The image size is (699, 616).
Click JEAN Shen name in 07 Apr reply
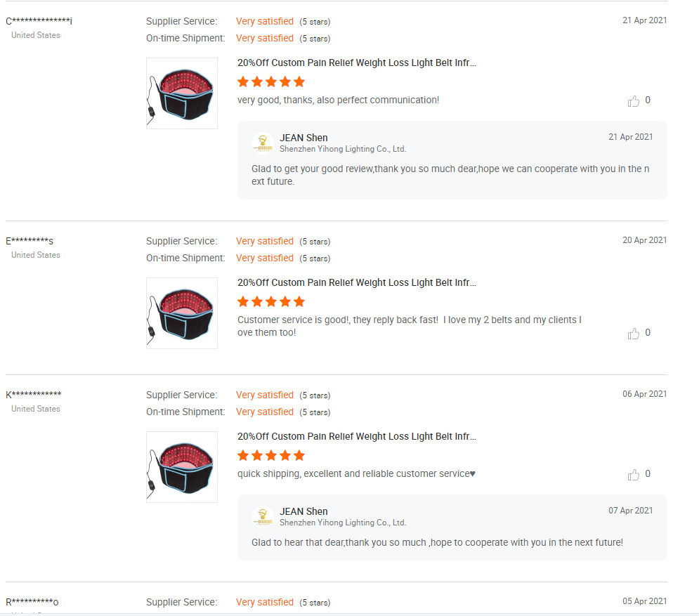click(303, 511)
